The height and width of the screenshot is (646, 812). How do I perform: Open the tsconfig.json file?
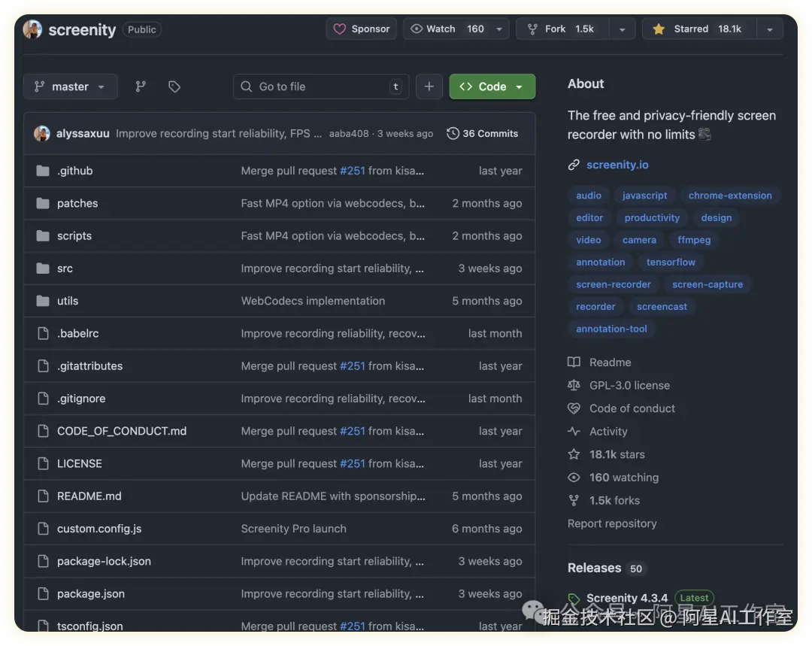90,626
